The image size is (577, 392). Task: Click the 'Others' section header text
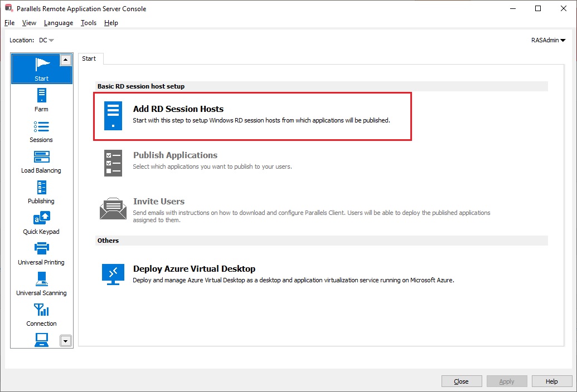pos(108,241)
